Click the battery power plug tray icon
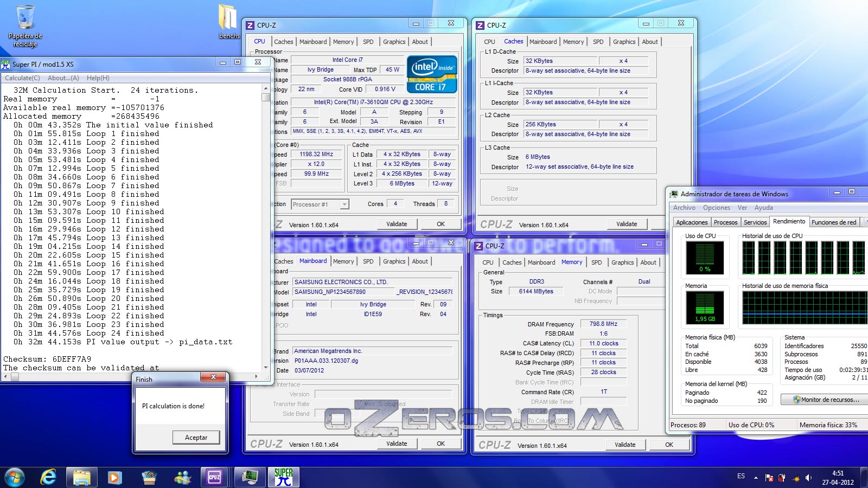Viewport: 868px width, 488px height. pos(782,478)
